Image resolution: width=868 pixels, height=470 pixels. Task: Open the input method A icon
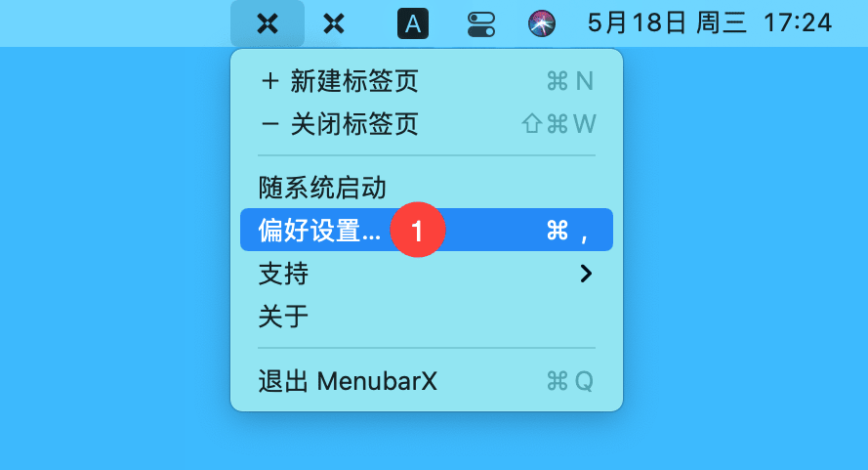(413, 23)
